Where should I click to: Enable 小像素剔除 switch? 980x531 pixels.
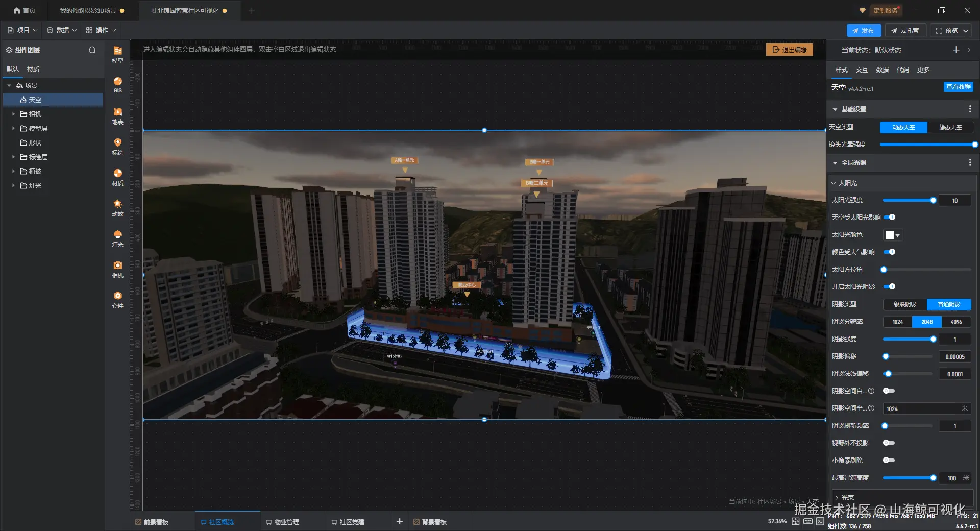coord(889,460)
